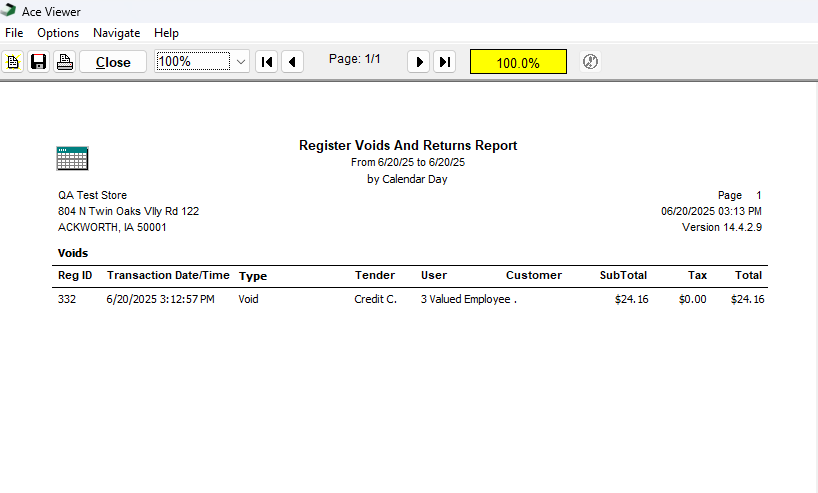Image resolution: width=818 pixels, height=493 pixels.
Task: Click the '3 Valued Employee' user cell
Action: coord(466,299)
